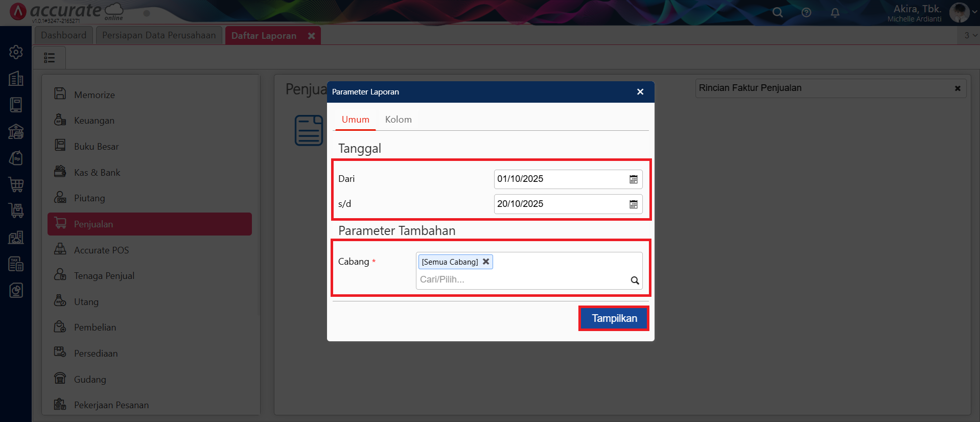Switch to the Kolom tab

tap(398, 120)
